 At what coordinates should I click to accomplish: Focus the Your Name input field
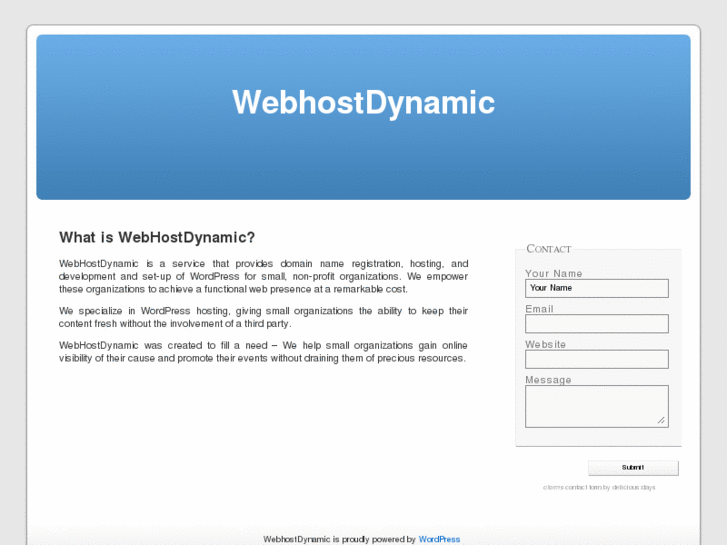pos(597,288)
